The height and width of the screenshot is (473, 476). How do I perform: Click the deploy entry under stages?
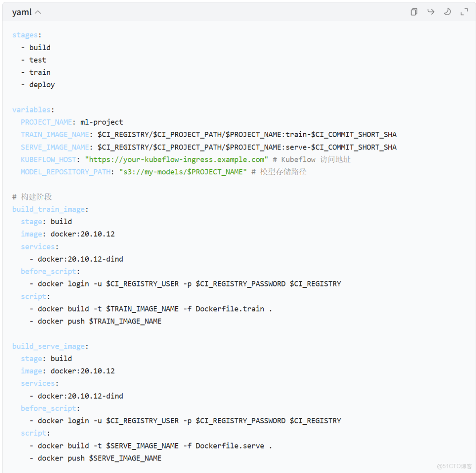(x=42, y=84)
